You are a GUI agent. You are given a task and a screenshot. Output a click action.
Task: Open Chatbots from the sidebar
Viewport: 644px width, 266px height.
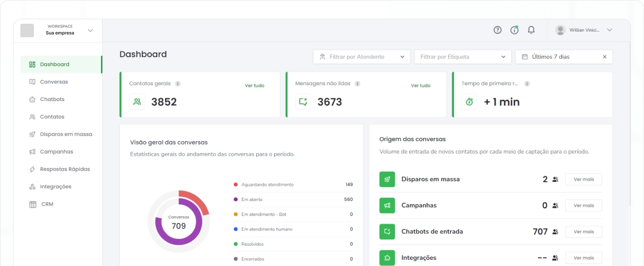(52, 99)
